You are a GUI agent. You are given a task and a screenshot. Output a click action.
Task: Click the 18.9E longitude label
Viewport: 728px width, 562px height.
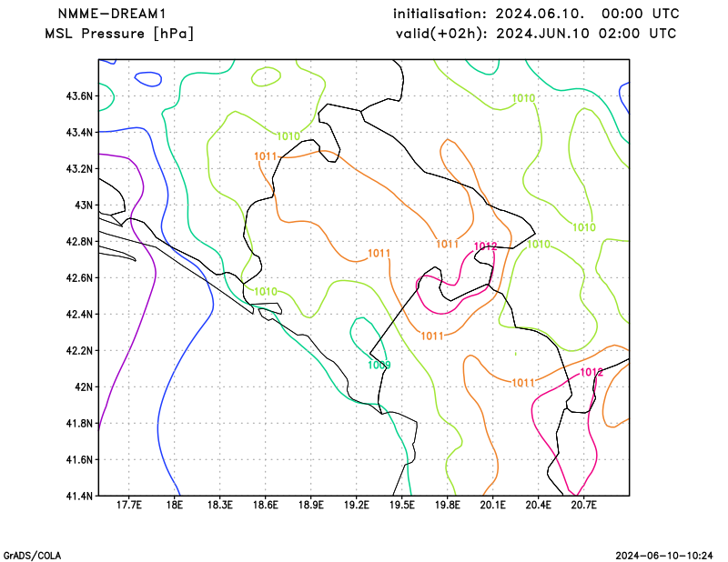point(310,505)
